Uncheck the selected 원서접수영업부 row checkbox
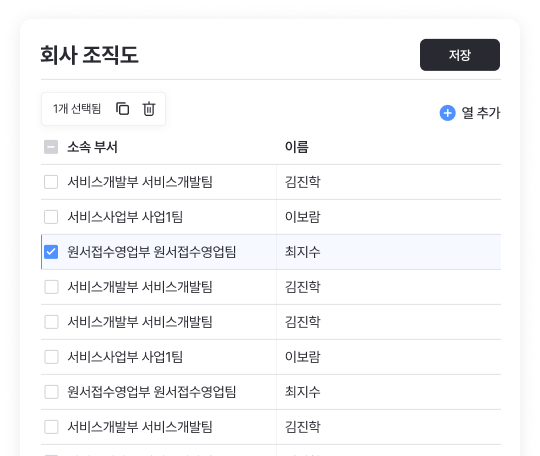The image size is (540, 456). [x=51, y=252]
